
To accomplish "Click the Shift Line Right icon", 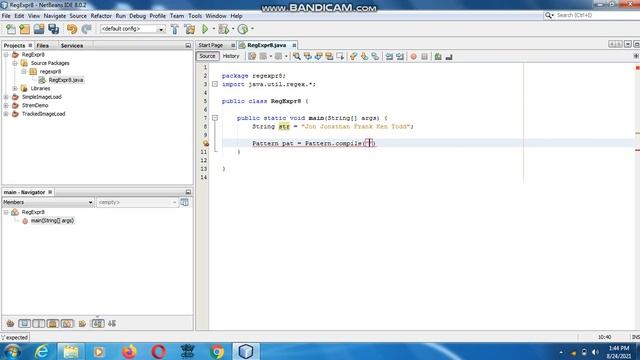I will 400,57.
